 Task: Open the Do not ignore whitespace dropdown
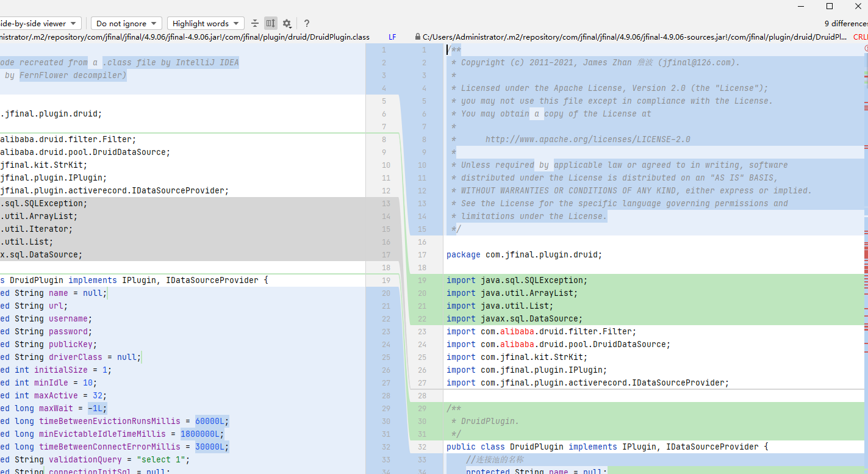coord(126,23)
